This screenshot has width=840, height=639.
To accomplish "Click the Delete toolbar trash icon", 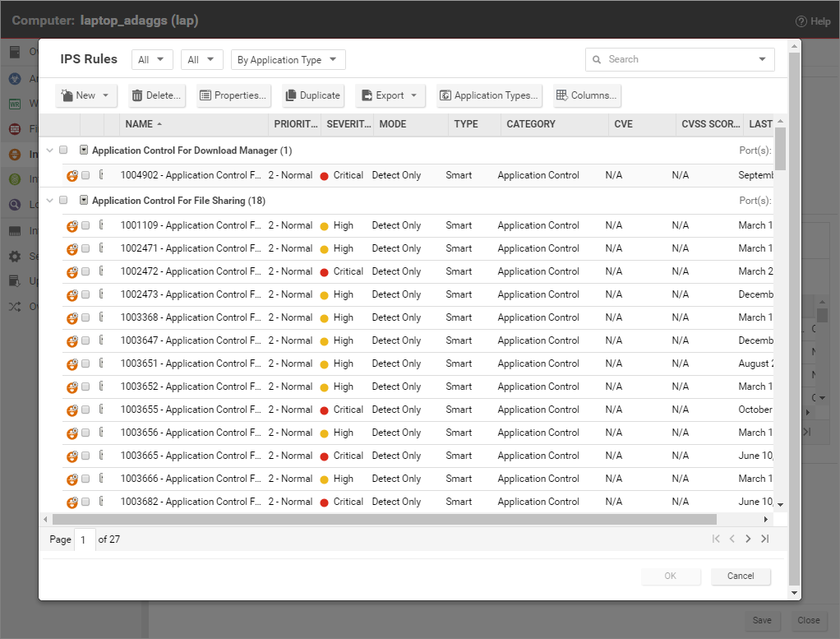I will [x=137, y=95].
